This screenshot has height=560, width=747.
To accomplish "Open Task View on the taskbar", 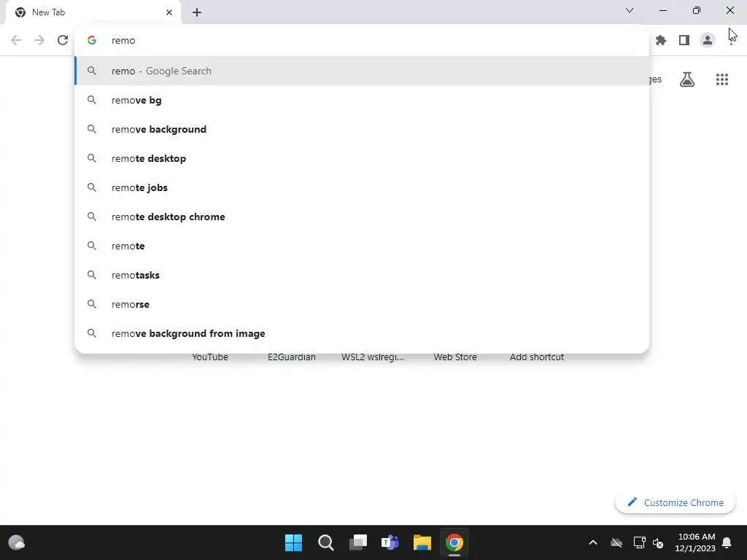I will pos(357,542).
